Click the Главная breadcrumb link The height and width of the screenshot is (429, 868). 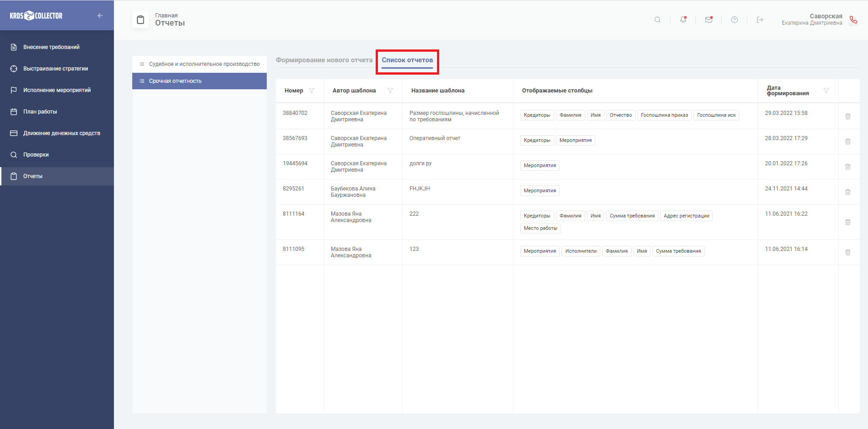point(166,16)
